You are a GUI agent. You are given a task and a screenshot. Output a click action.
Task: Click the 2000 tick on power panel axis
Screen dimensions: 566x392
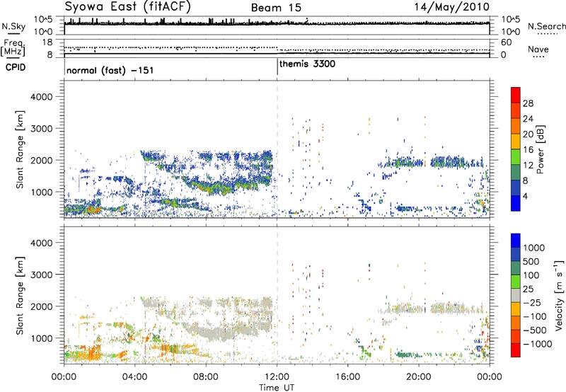click(x=41, y=160)
